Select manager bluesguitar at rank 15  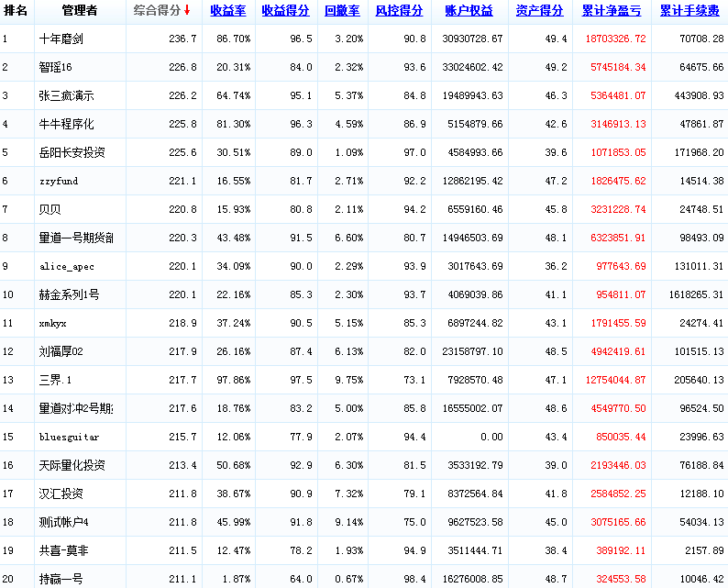[70, 438]
